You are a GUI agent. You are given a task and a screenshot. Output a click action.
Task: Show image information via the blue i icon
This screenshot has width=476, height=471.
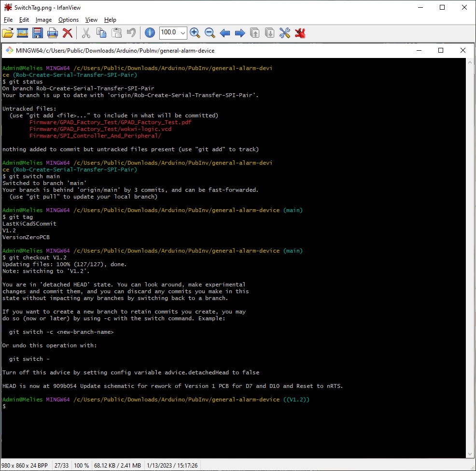[x=150, y=33]
